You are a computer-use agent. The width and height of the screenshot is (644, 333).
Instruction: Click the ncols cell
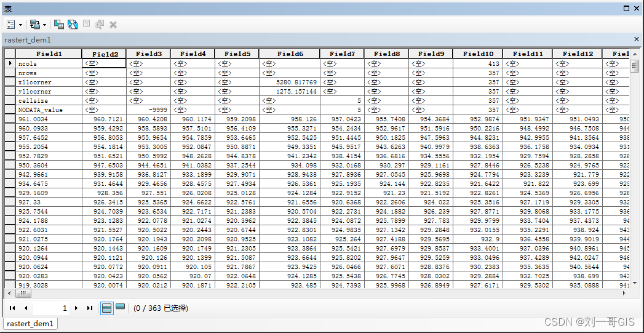click(x=49, y=64)
